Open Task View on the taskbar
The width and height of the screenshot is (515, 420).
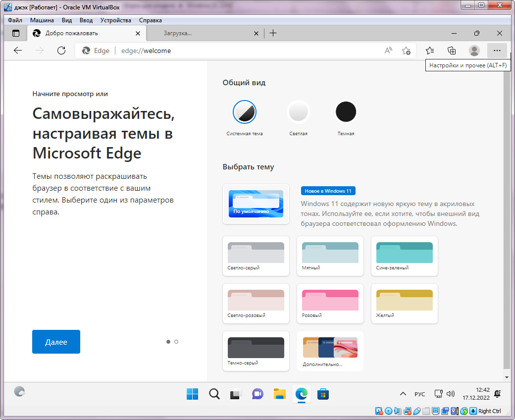(236, 394)
